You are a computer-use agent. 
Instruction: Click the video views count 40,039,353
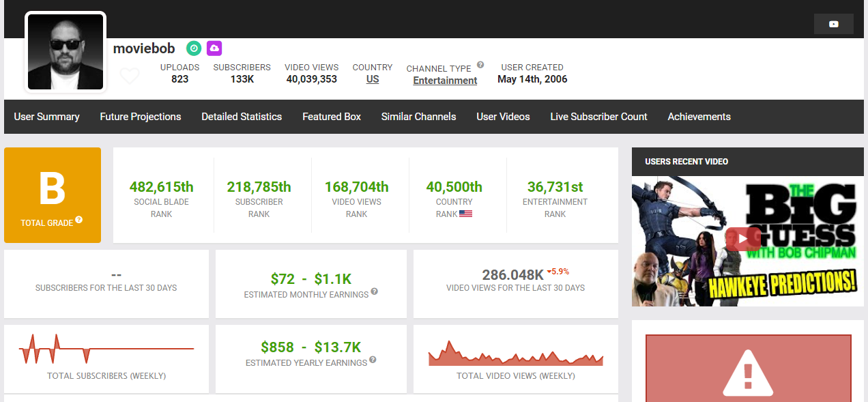click(x=312, y=79)
